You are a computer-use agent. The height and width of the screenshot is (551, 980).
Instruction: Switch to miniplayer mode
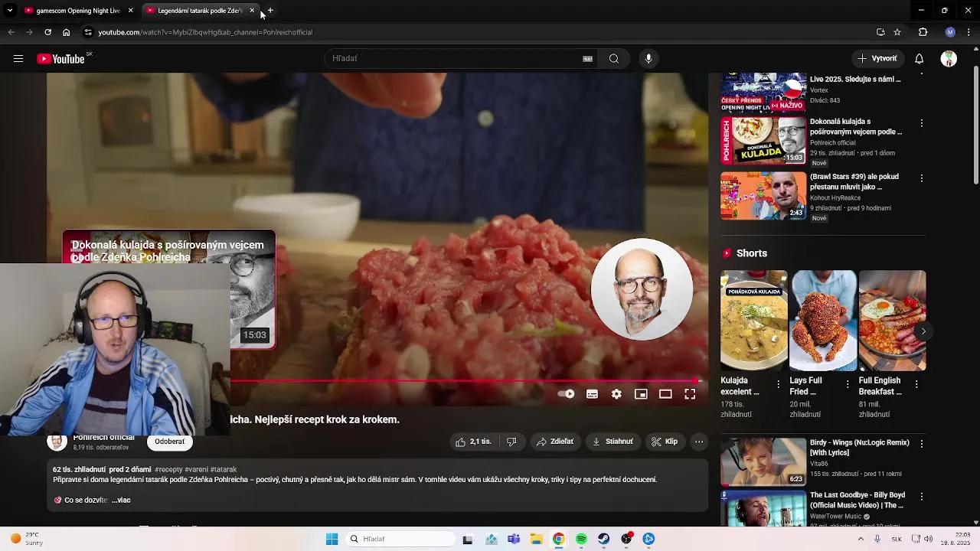[641, 394]
